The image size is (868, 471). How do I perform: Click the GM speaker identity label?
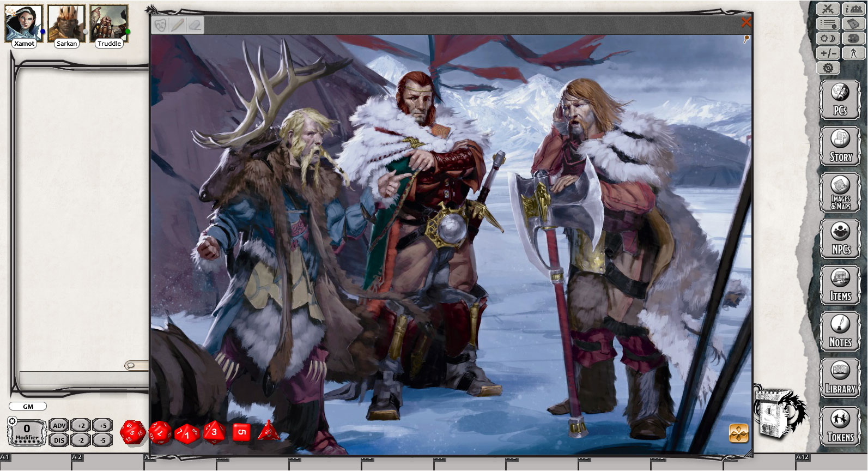(x=28, y=407)
